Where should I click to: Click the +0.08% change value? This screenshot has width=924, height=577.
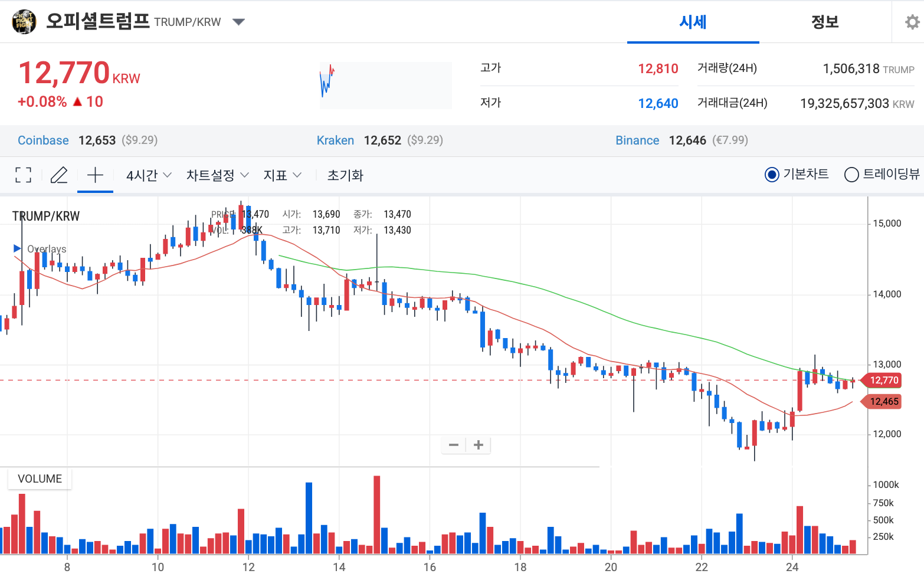42,101
